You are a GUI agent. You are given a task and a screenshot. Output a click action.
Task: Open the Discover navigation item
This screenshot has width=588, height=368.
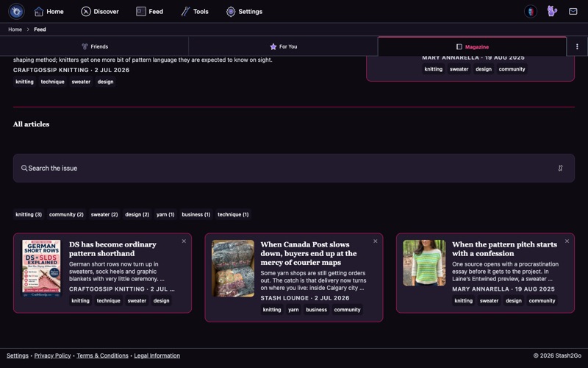(100, 12)
